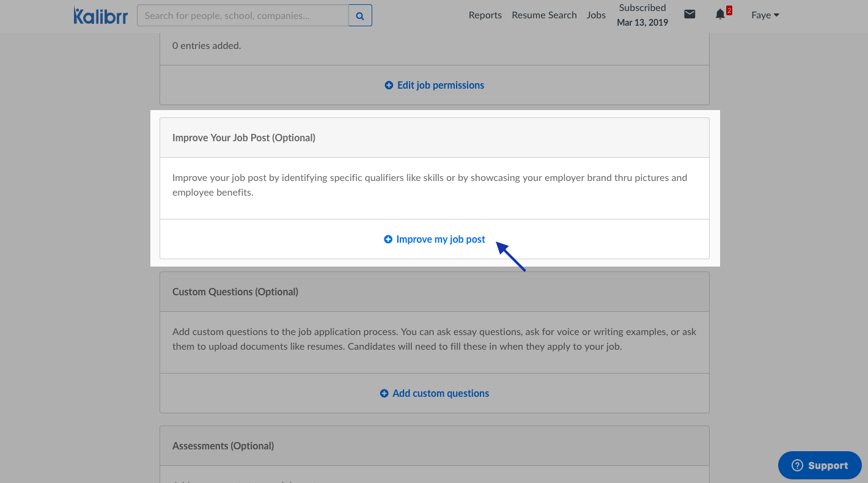Click the question mark icon in Support
This screenshot has height=483, width=868.
(797, 466)
